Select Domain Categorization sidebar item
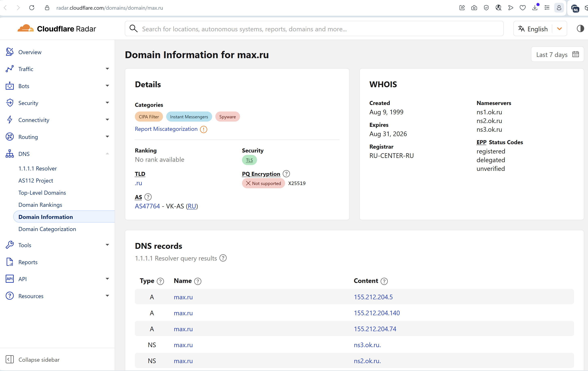 [47, 229]
